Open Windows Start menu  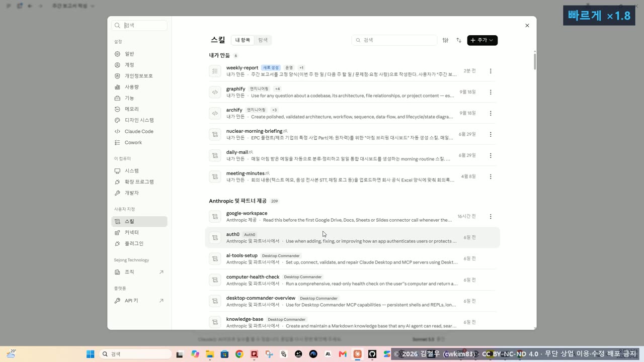pos(91,354)
